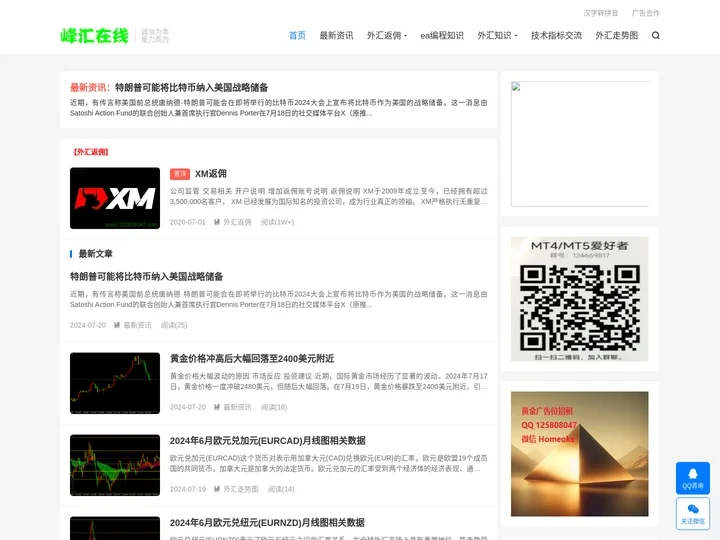
Task: Click the 最新文章 section heading
Action: click(95, 253)
